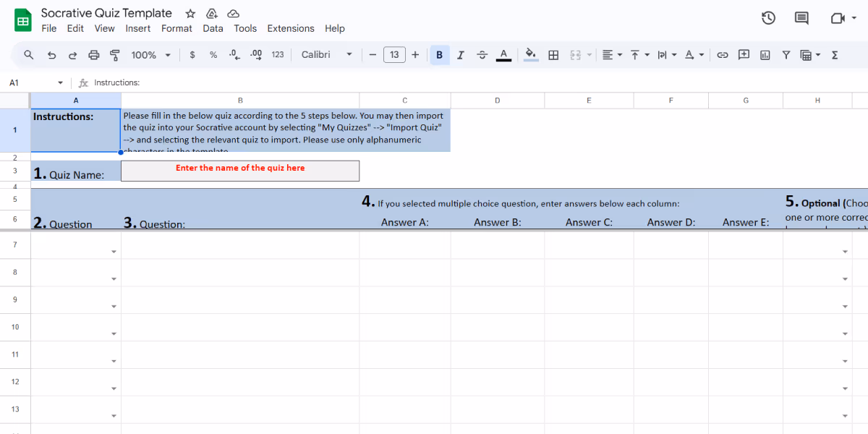Undo the last action
Viewport: 868px width, 434px height.
click(x=51, y=54)
